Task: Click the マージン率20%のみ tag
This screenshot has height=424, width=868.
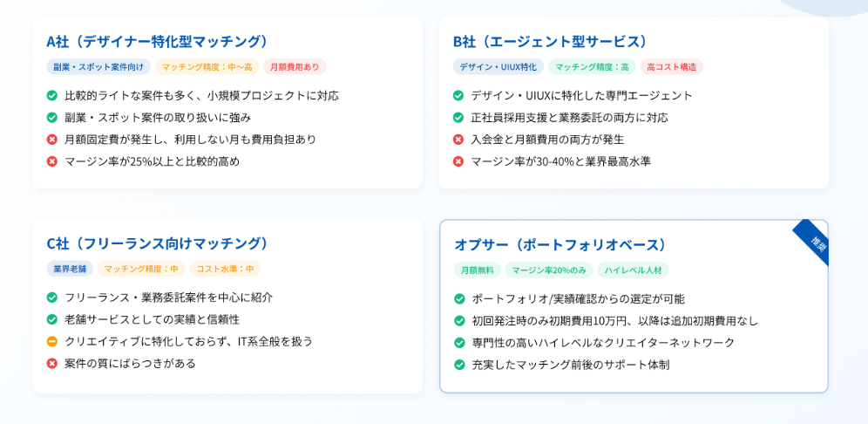Action: (548, 270)
